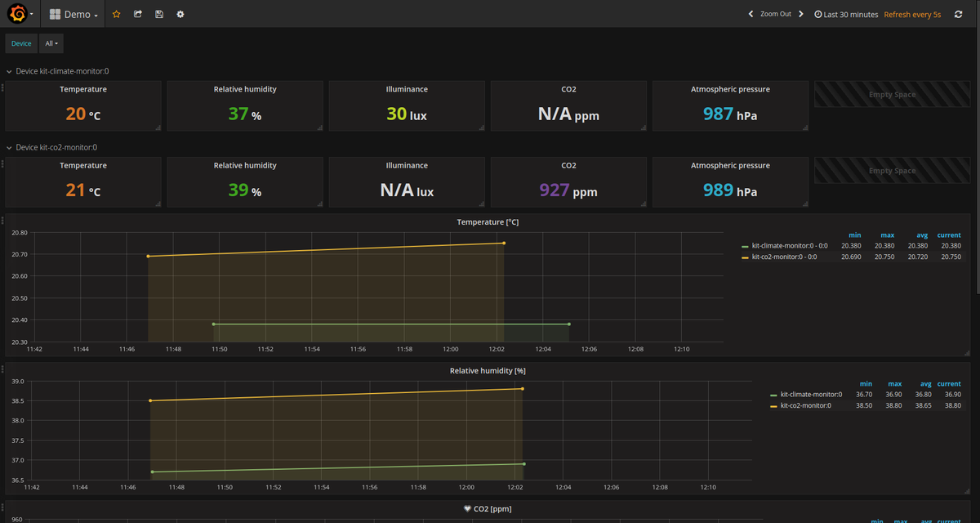The image size is (980, 523).
Task: Open the Grafana logo side menu
Action: pos(18,13)
